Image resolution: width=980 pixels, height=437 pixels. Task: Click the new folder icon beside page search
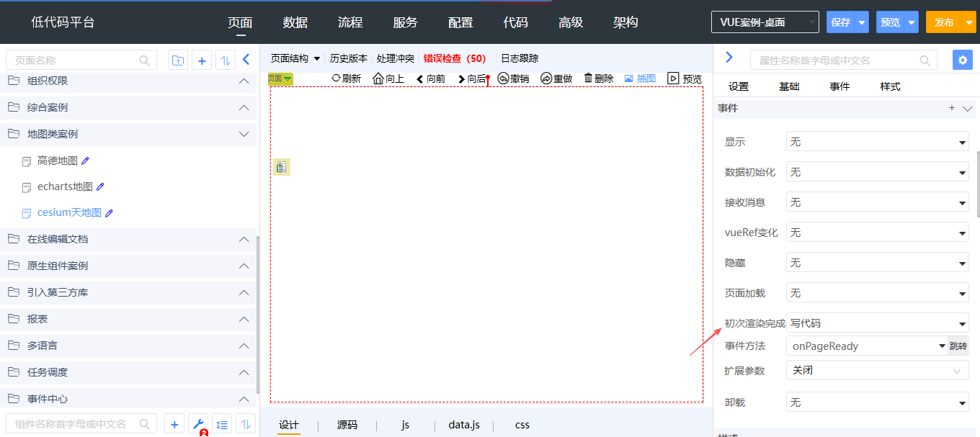pyautogui.click(x=177, y=60)
